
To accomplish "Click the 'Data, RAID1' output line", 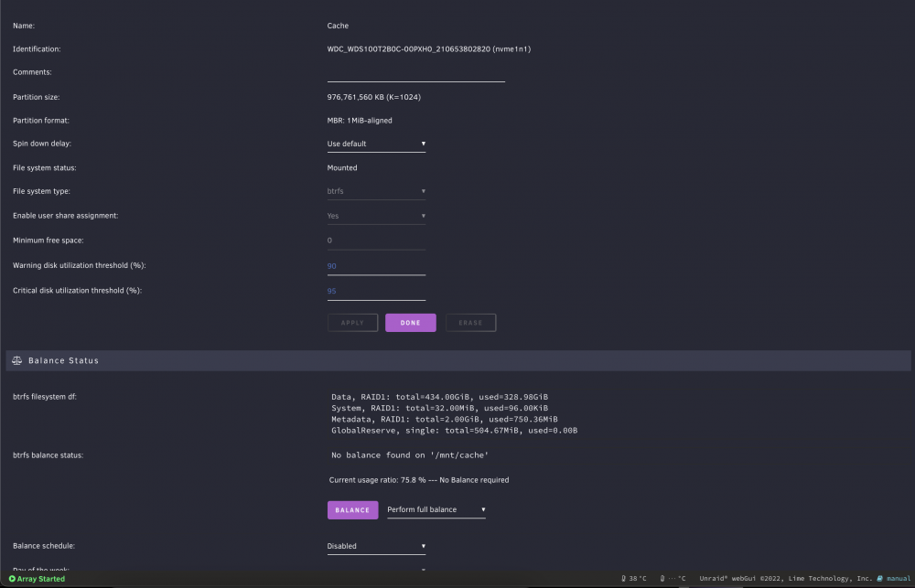I will pos(439,397).
